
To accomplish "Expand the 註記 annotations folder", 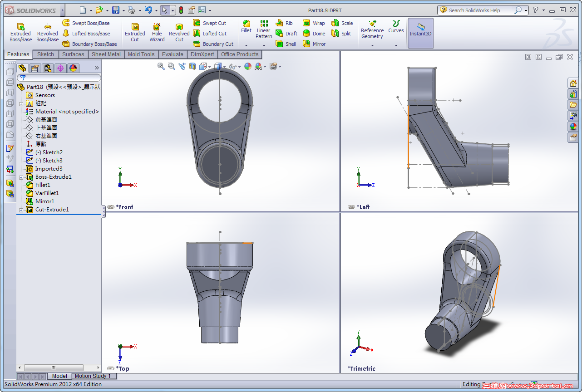I will coord(21,103).
